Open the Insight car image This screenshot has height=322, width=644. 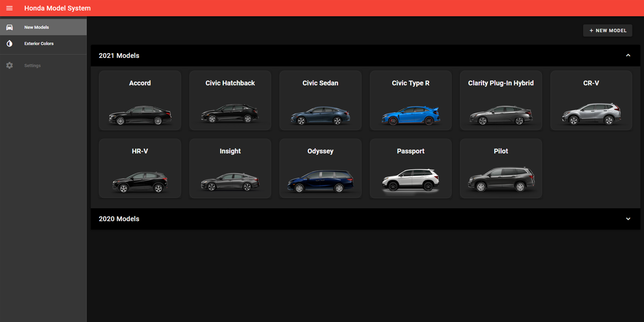[x=230, y=182]
